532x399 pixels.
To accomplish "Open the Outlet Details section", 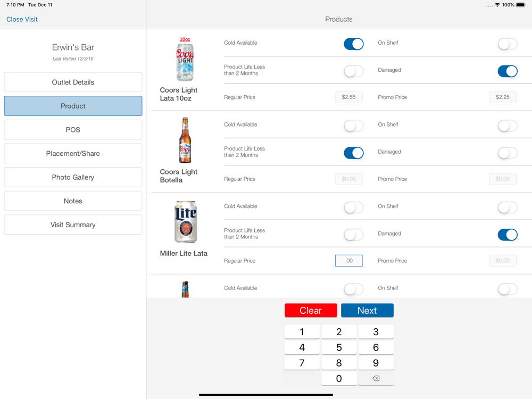I will [73, 82].
